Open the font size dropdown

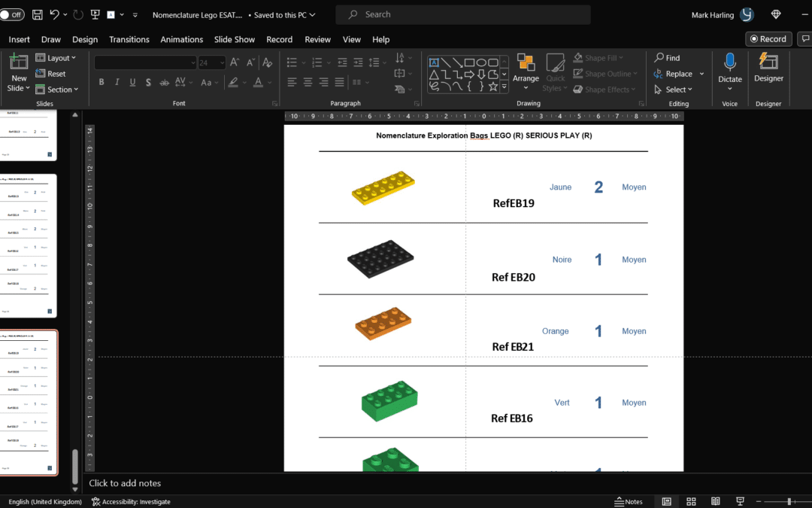pyautogui.click(x=223, y=63)
